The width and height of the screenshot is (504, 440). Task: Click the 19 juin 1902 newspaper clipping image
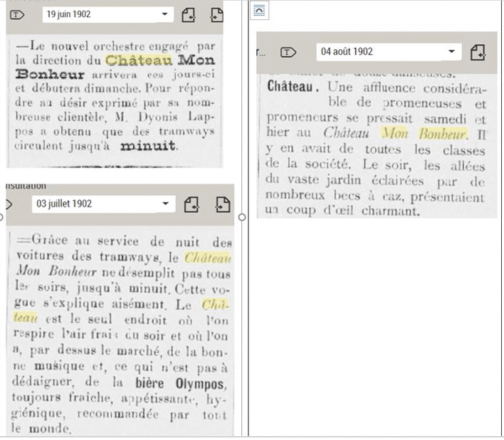click(115, 100)
